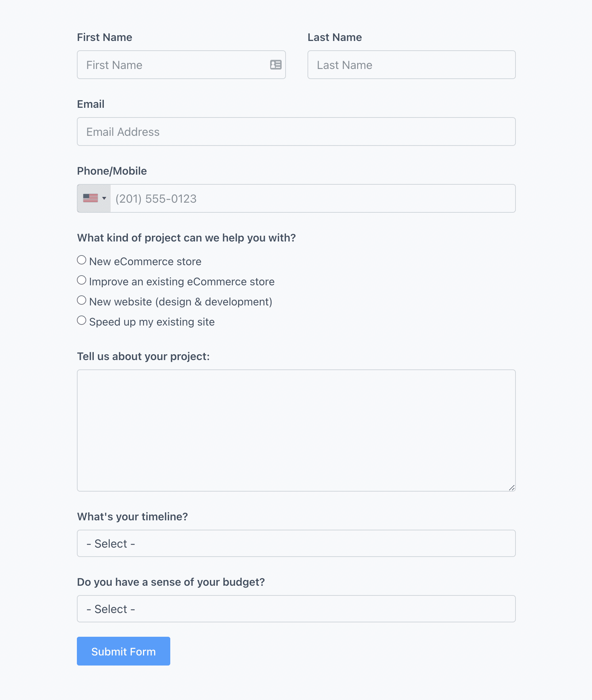Select the New eCommerce store option
The width and height of the screenshot is (592, 700).
point(81,260)
